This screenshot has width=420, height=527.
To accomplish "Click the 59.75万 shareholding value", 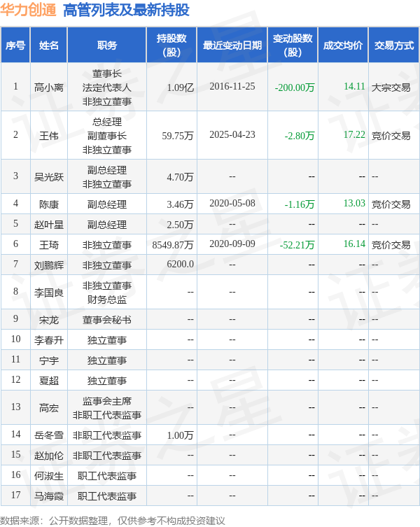I will (178, 136).
